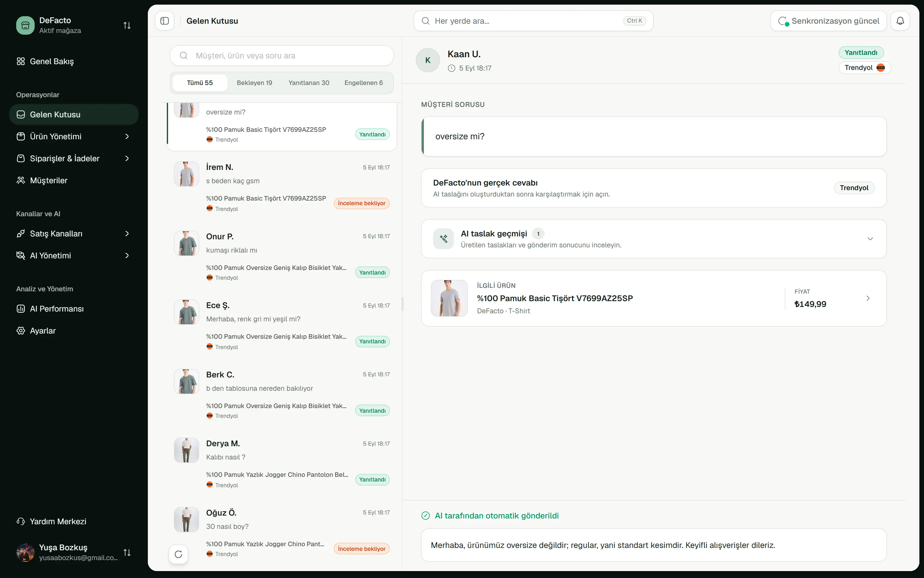924x578 pixels.
Task: Open Berk C. product thumbnail
Action: pyautogui.click(x=186, y=381)
